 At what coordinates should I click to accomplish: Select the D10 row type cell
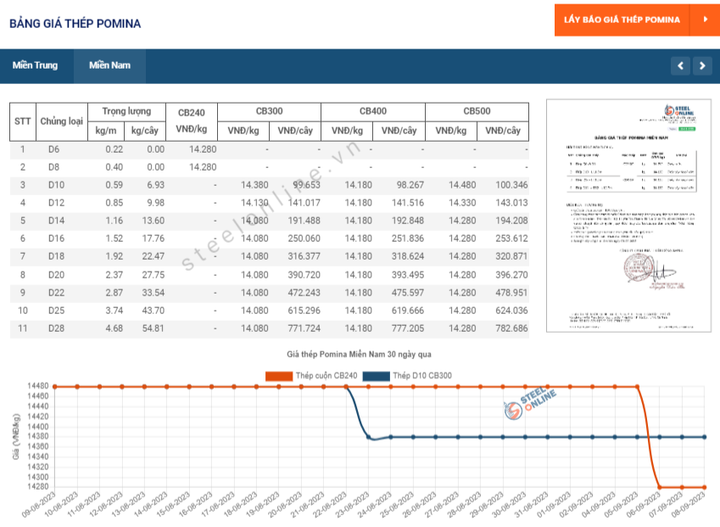click(x=56, y=185)
